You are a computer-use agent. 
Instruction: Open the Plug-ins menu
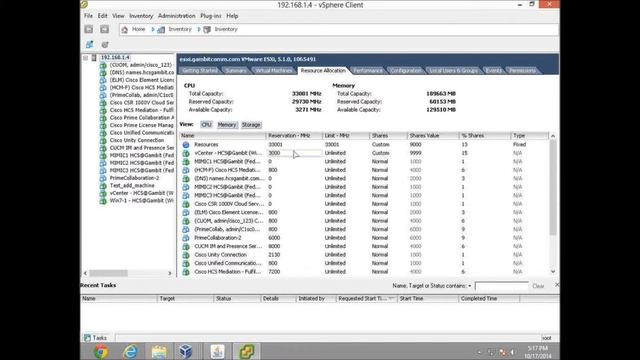point(211,16)
